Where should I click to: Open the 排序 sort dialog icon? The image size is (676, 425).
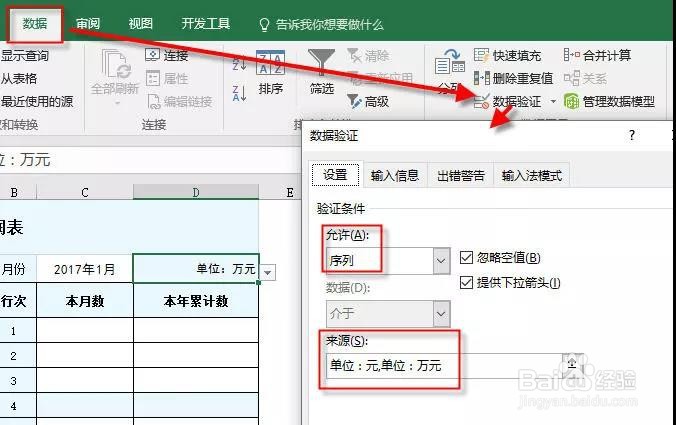point(270,63)
